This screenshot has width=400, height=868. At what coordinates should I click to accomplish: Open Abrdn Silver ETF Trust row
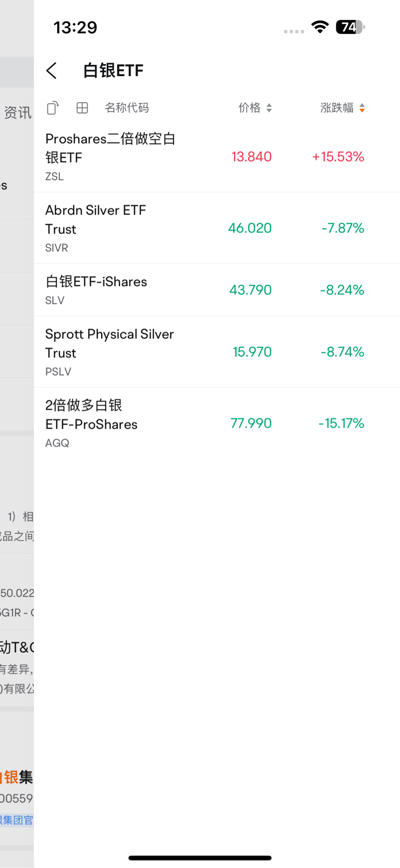click(x=96, y=228)
